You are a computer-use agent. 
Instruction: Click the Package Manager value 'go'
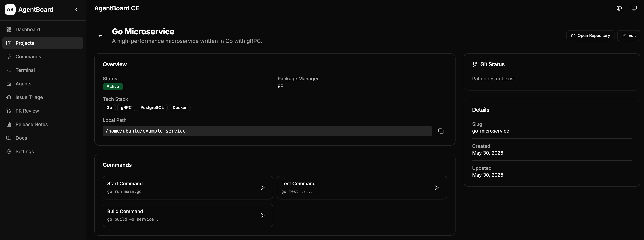pos(280,86)
